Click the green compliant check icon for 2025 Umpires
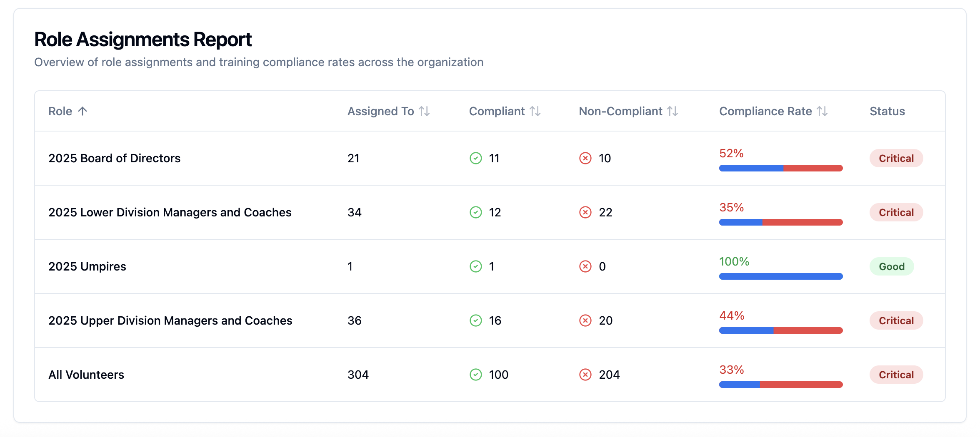The width and height of the screenshot is (980, 437). [x=475, y=266]
